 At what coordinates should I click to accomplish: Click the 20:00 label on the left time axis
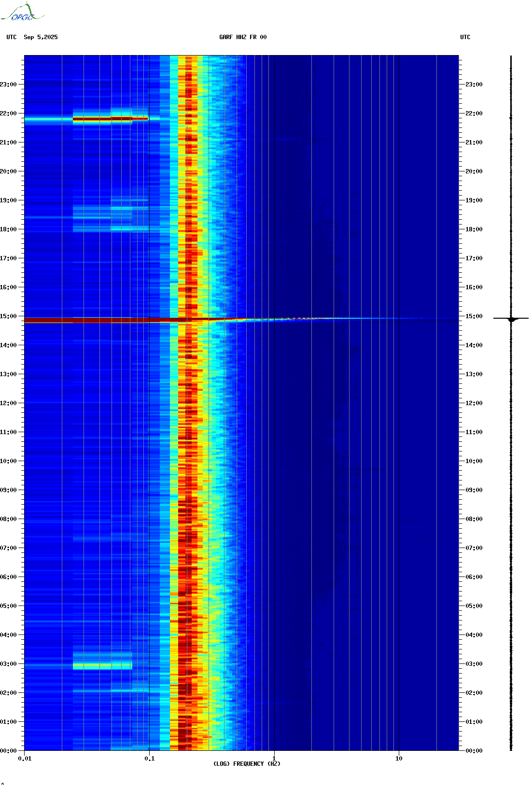[x=8, y=171]
